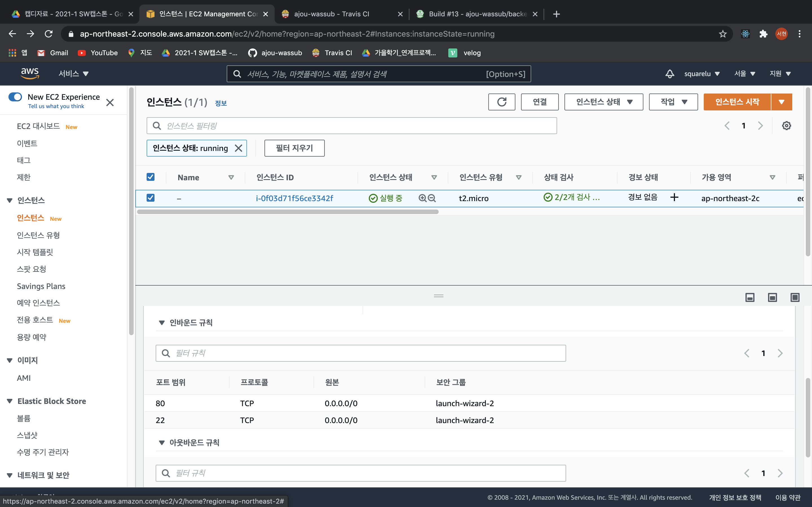Open 인스턴스 유형 in sidebar
Screen dimensions: 812x507
tap(38, 235)
